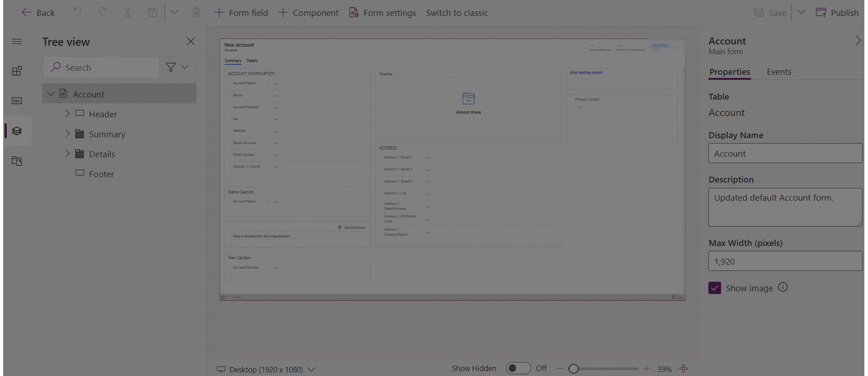
Task: Open the paste options dropdown arrow
Action: click(174, 13)
